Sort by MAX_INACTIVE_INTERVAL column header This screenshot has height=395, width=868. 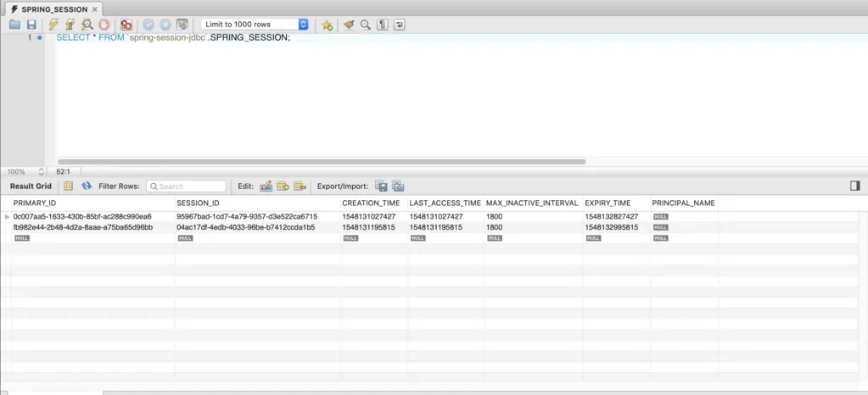click(x=534, y=203)
